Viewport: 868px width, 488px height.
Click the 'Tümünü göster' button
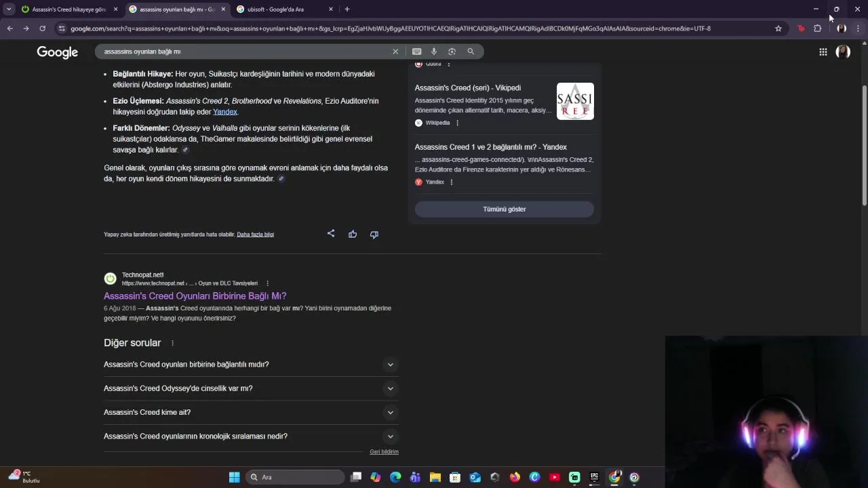(505, 209)
